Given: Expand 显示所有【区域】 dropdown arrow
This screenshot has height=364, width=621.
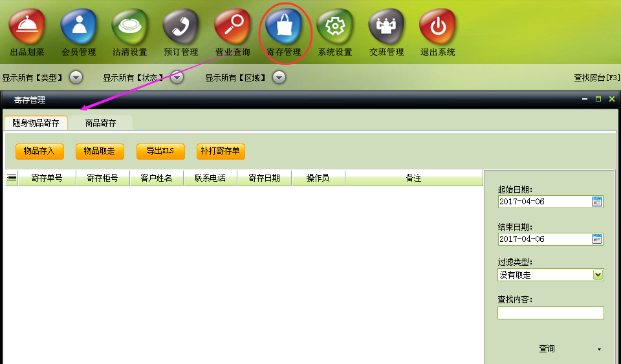Looking at the screenshot, I should tap(279, 78).
